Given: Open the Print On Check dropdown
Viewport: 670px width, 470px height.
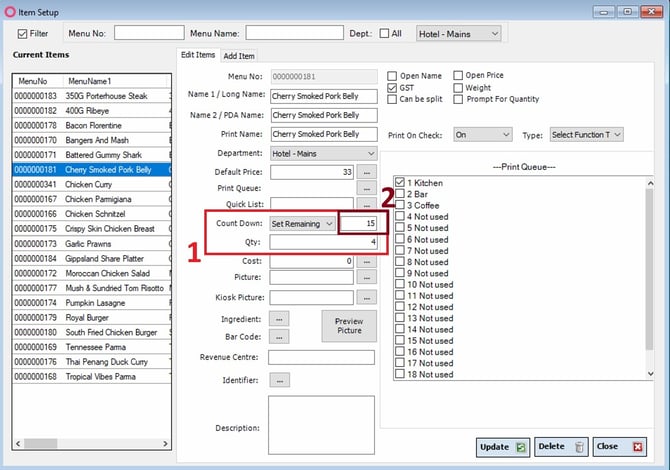Looking at the screenshot, I should coord(482,135).
